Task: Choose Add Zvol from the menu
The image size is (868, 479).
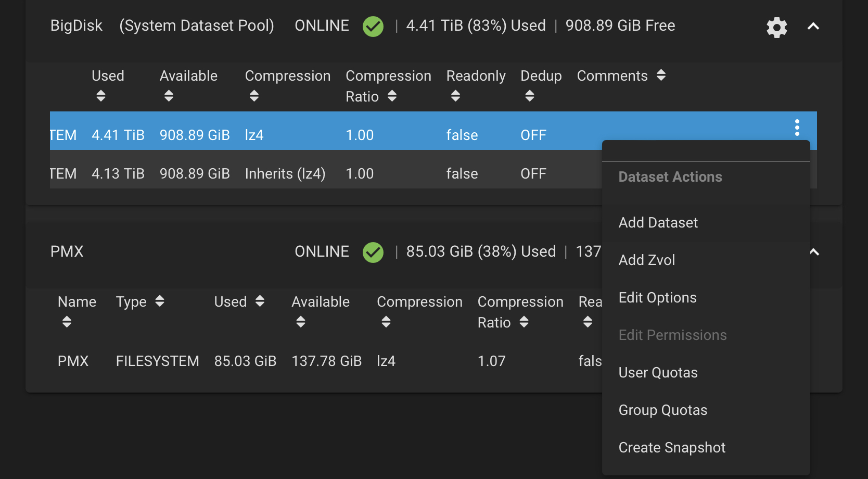Action: pyautogui.click(x=706, y=260)
